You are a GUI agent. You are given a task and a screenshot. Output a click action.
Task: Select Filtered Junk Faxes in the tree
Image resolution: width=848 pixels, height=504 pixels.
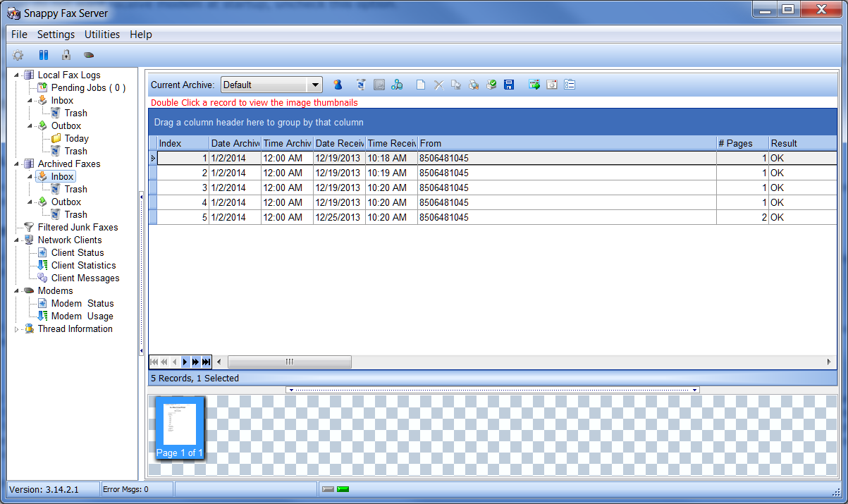coord(78,228)
